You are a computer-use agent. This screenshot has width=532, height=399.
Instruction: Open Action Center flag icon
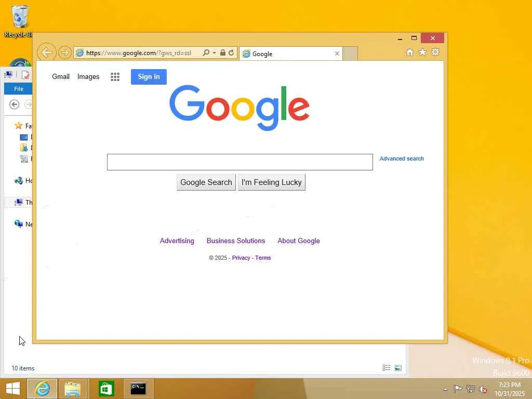click(458, 389)
